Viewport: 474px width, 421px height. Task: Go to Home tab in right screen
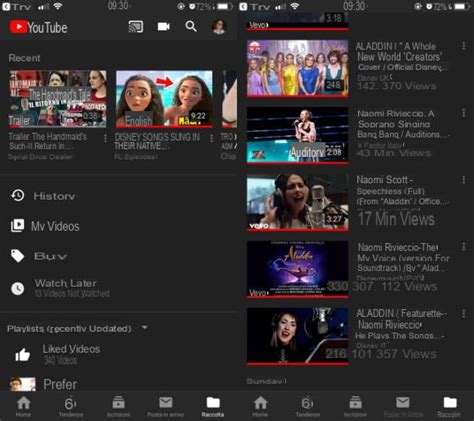tap(260, 407)
